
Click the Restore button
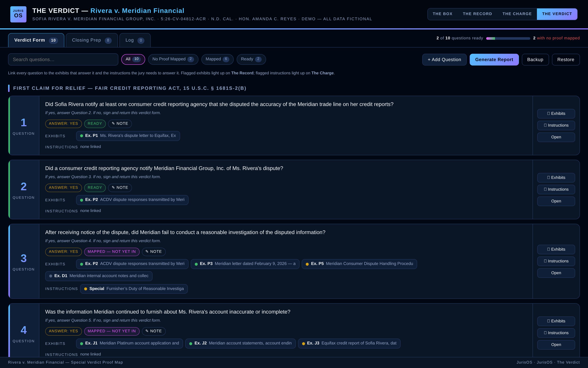[x=566, y=60]
